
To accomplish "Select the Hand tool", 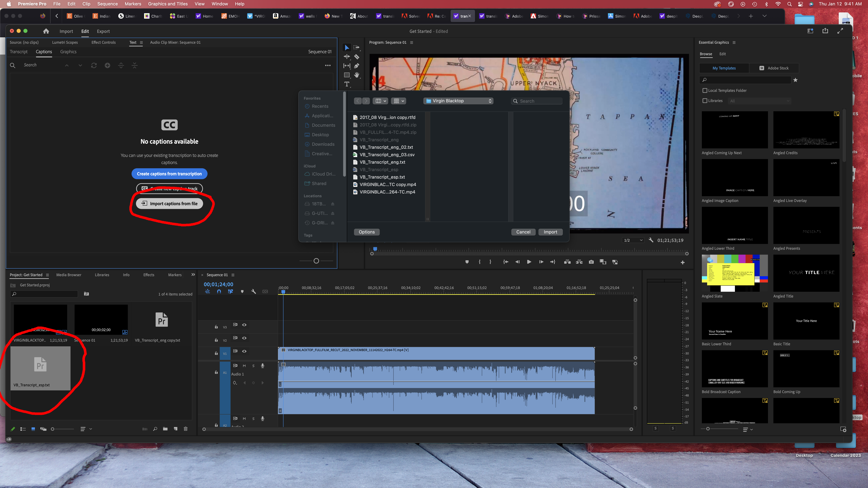I will tap(357, 75).
